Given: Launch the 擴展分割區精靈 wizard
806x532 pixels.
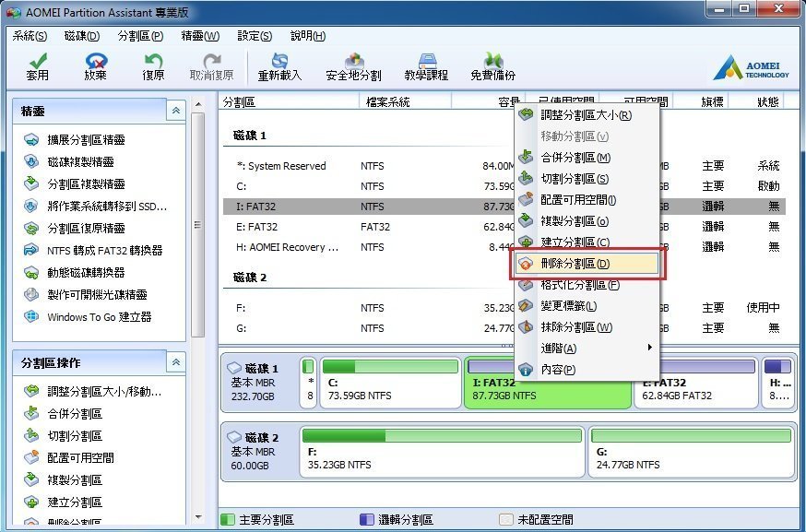Looking at the screenshot, I should (x=75, y=140).
